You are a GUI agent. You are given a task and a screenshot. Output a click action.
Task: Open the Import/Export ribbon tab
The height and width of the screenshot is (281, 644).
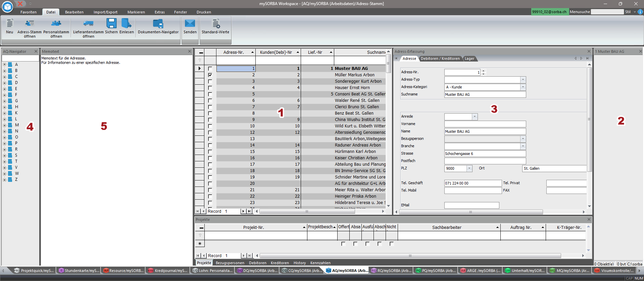point(105,12)
